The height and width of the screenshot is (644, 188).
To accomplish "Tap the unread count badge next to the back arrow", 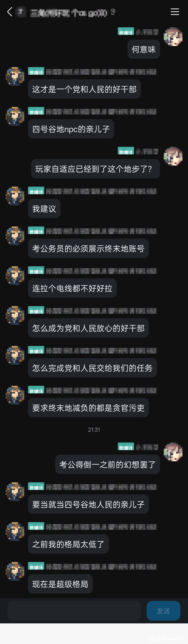I will click(x=20, y=12).
